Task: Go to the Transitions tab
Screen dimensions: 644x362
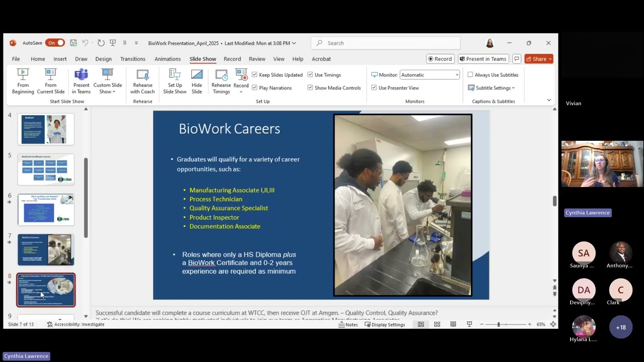Action: [132, 59]
